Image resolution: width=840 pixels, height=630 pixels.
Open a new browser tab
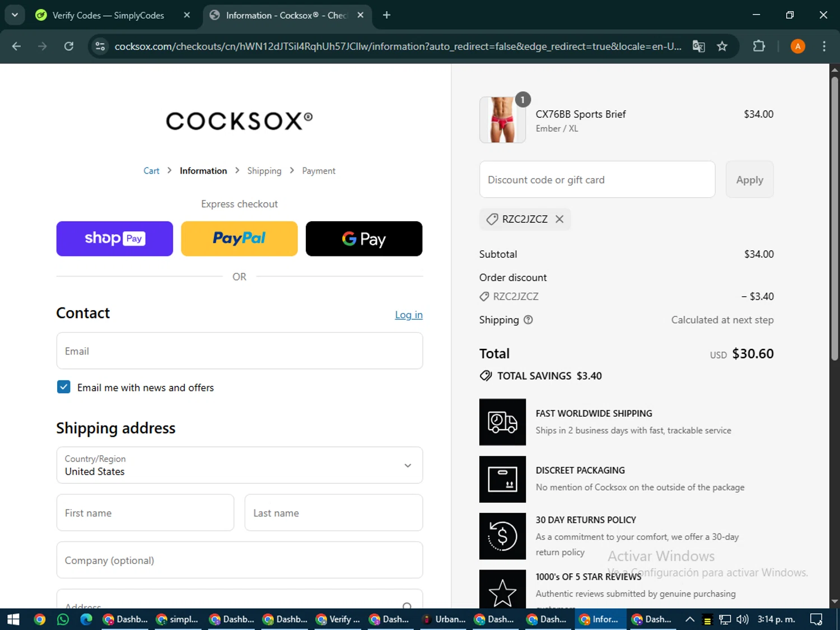click(386, 15)
